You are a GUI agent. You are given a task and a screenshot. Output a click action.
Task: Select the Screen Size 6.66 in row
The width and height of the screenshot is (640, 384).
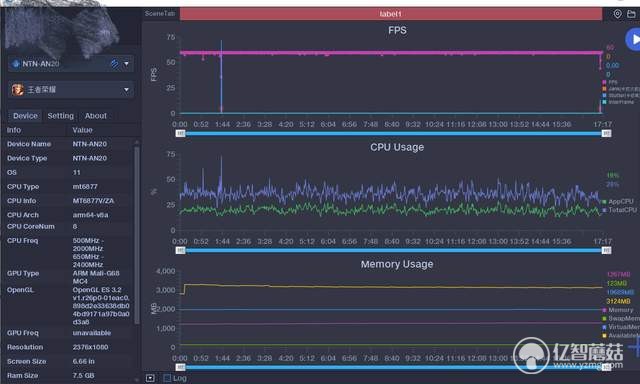pyautogui.click(x=69, y=362)
